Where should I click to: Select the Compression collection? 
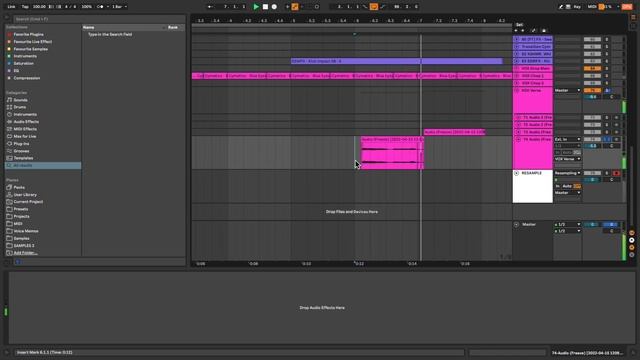27,78
